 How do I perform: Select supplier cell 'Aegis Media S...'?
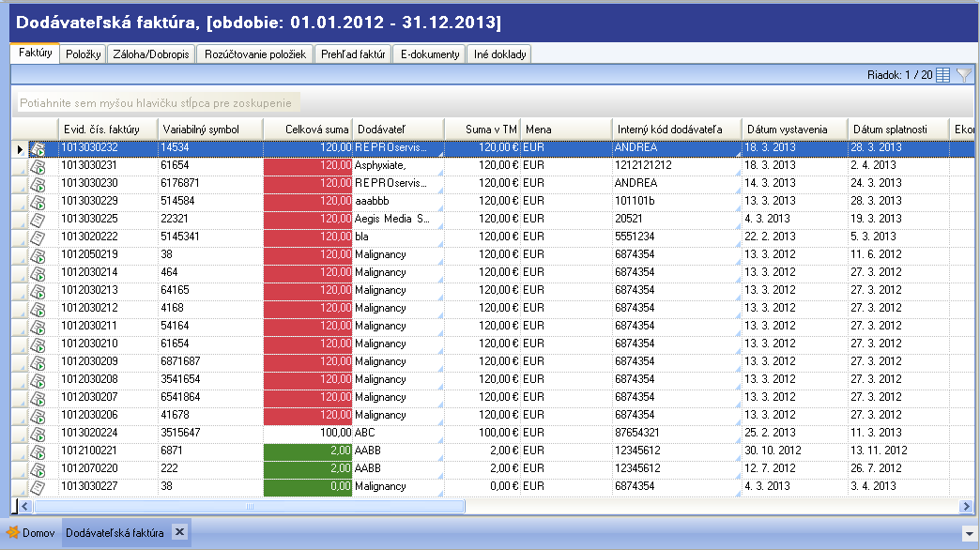398,219
